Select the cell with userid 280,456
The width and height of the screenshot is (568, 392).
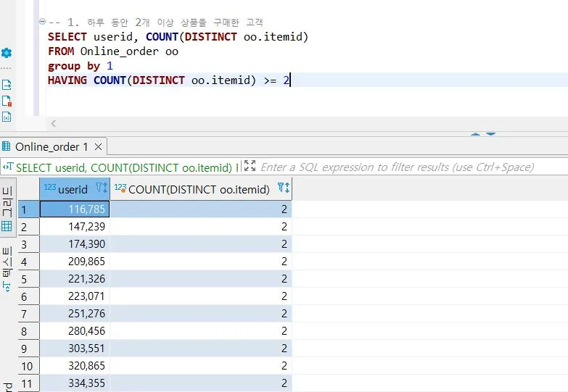(75, 331)
